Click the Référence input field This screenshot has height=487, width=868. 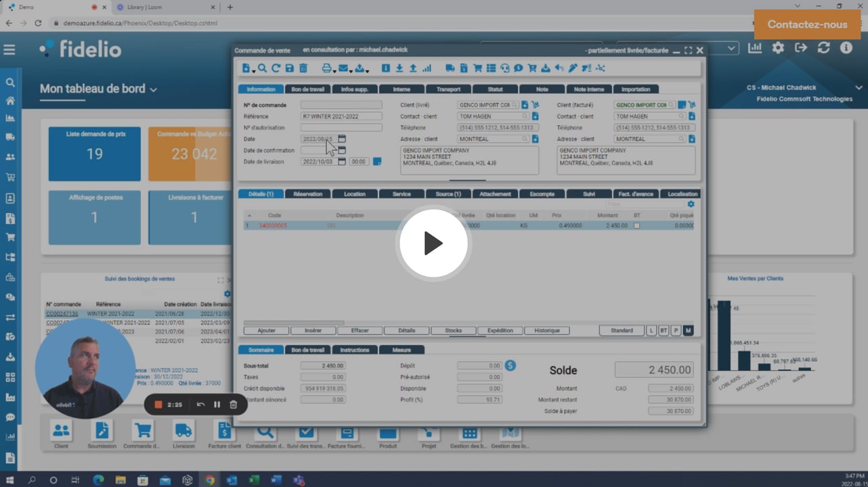(341, 116)
